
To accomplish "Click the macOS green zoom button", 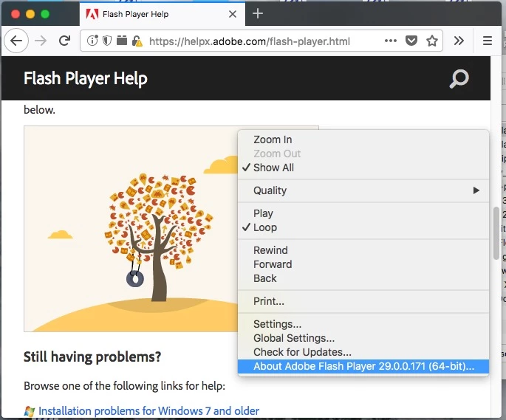I will point(45,14).
